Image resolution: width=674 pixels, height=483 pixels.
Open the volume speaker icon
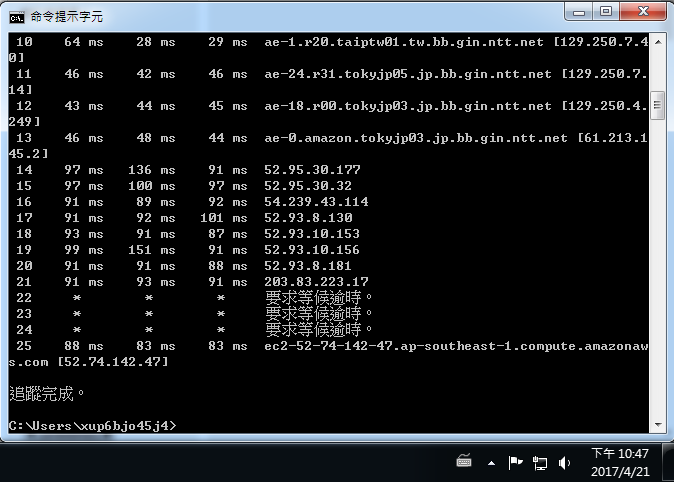[x=564, y=463]
